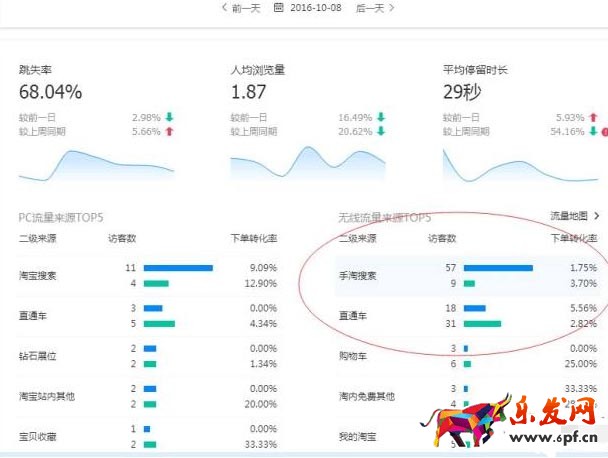Click the 2016-10-08 date field
The image size is (608, 458).
(x=315, y=8)
